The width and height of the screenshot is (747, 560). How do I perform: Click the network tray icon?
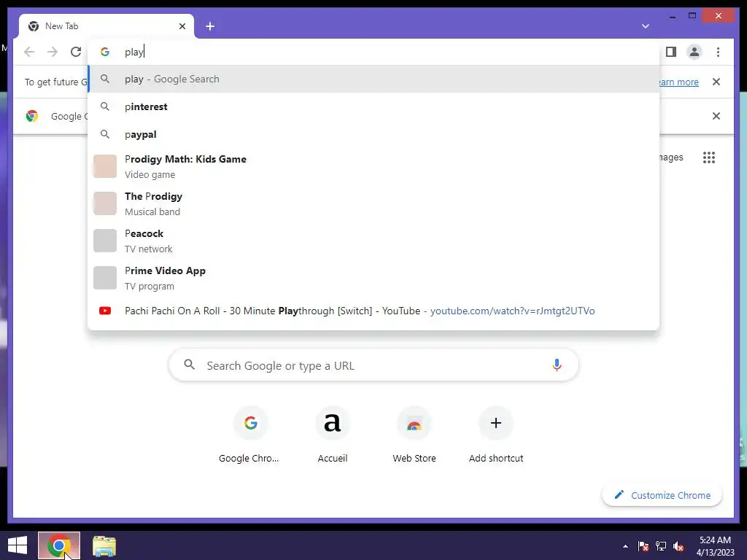coord(661,546)
